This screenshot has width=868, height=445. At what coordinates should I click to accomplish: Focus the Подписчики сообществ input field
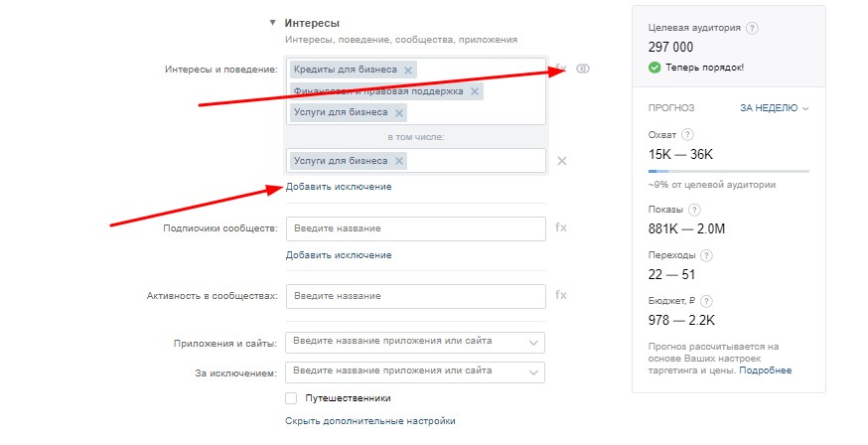416,228
